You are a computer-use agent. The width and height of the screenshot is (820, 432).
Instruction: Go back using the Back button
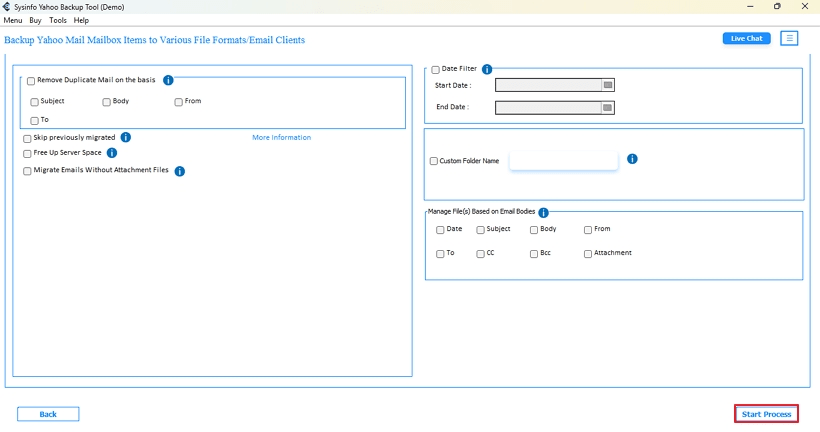tap(48, 414)
